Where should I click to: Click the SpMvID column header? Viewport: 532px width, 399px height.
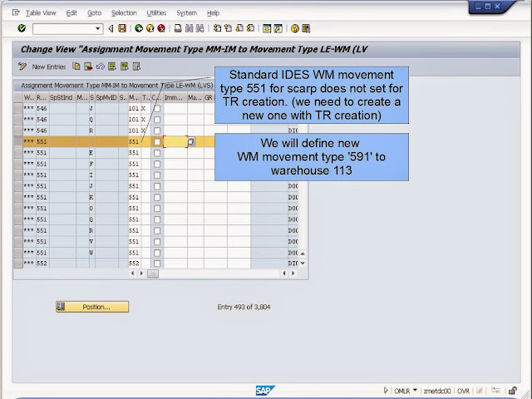coord(107,98)
